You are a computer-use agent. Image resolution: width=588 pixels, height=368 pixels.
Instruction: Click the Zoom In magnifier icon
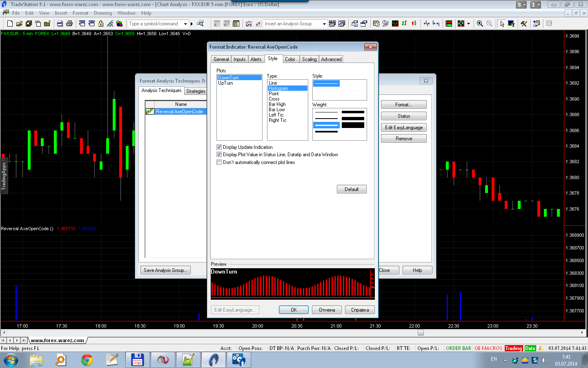pyautogui.click(x=480, y=24)
